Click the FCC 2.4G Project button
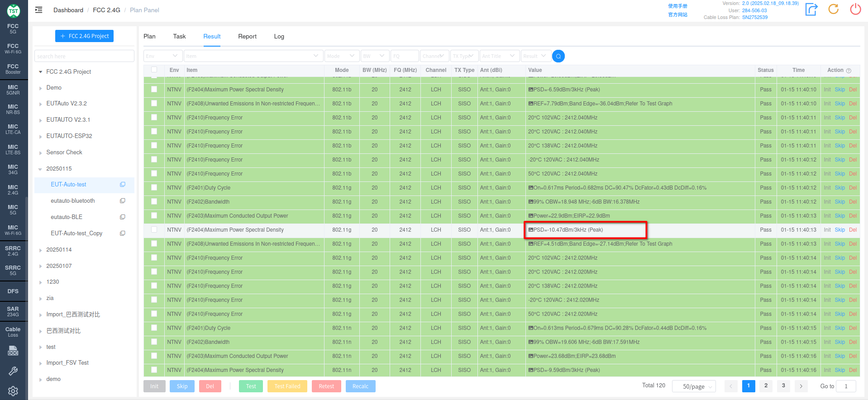Viewport: 868px width, 400px height. pyautogui.click(x=84, y=36)
